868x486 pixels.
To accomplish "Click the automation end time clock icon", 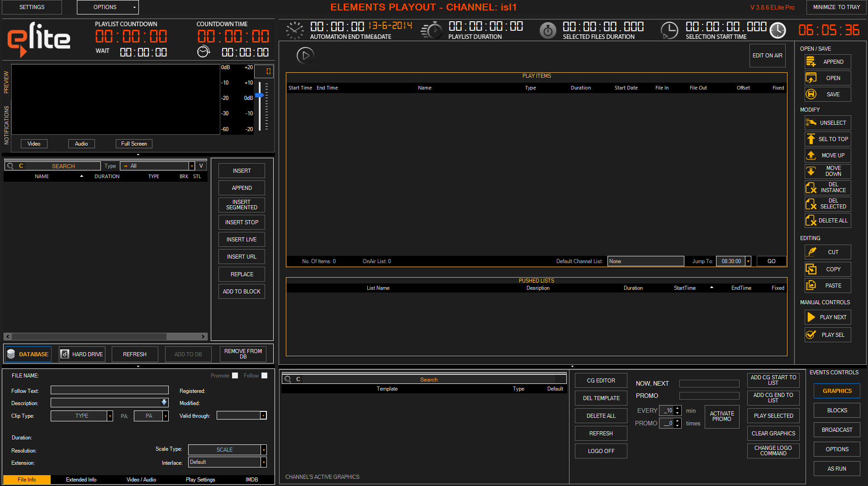I will [x=295, y=31].
